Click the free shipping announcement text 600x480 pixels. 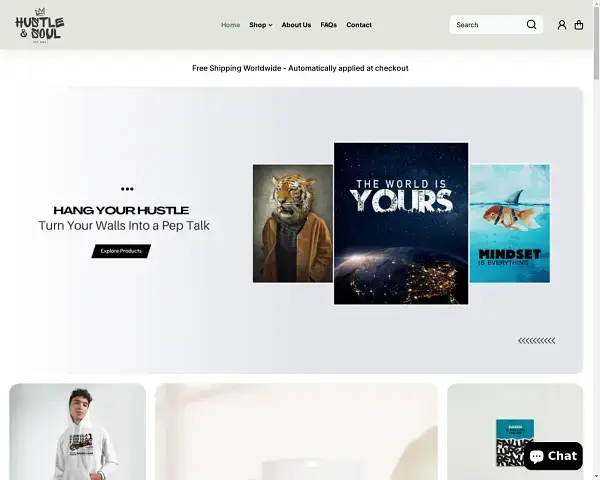(x=300, y=68)
